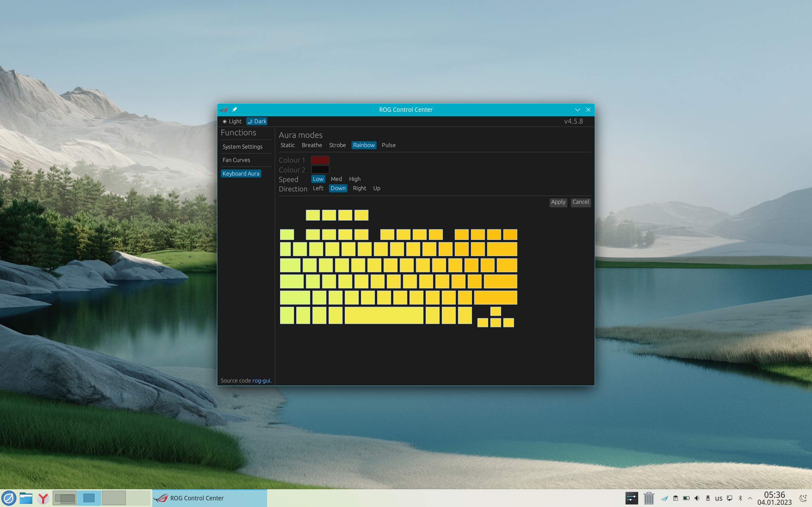Image resolution: width=812 pixels, height=507 pixels.
Task: Open Fan Curves section
Action: pos(236,160)
